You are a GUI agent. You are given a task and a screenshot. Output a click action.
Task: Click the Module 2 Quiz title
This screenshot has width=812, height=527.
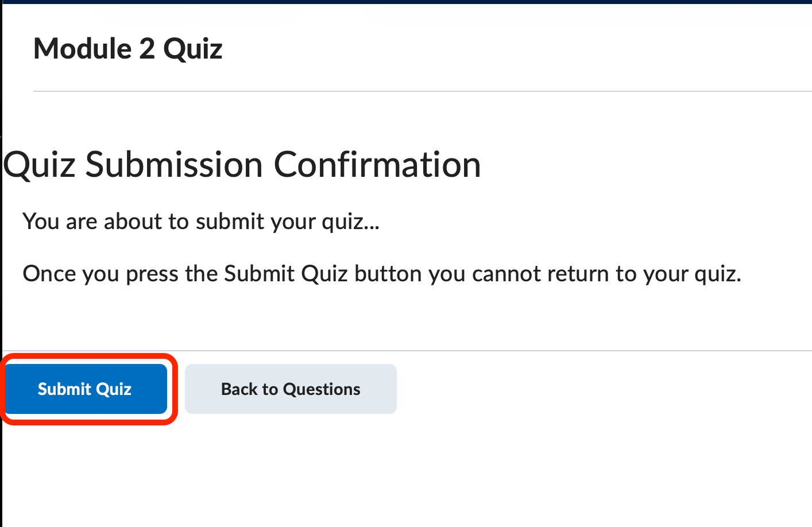pos(127,48)
